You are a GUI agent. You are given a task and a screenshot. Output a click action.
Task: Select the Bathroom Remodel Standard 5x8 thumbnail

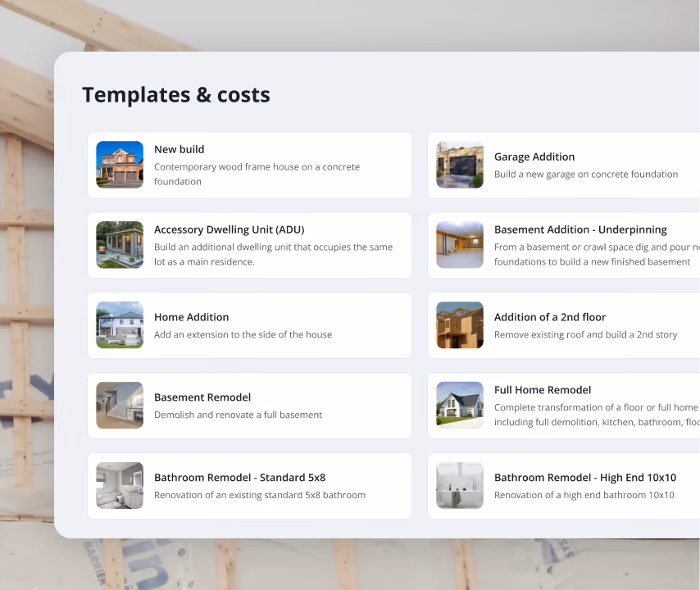pos(120,486)
